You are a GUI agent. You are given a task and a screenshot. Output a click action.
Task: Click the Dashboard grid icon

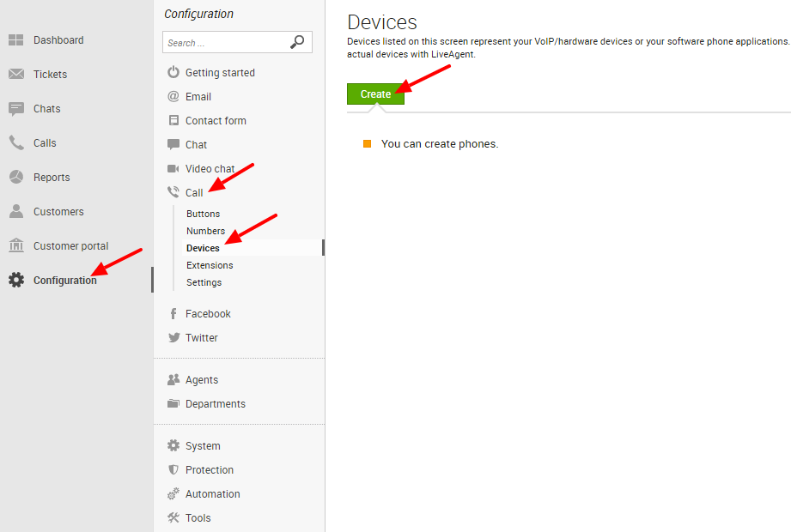pos(16,39)
